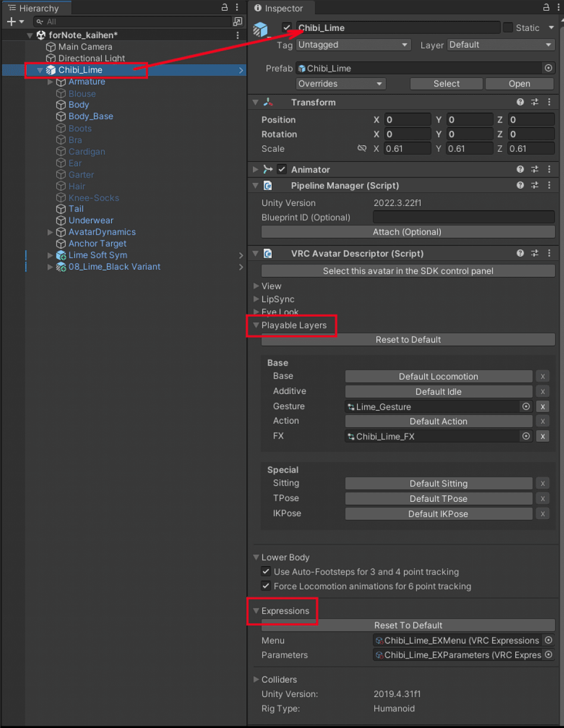Image resolution: width=564 pixels, height=728 pixels.
Task: Click the Hierarchy panel lock icon
Action: pyautogui.click(x=224, y=8)
